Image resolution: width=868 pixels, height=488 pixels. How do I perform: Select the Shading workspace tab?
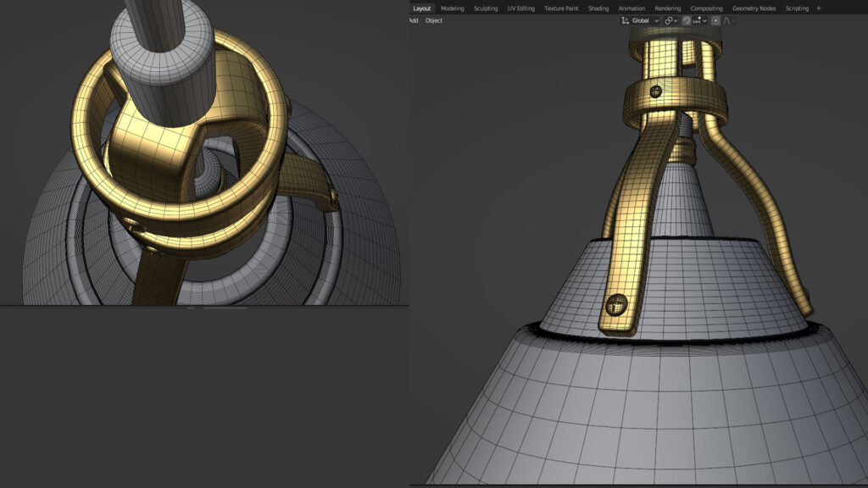598,8
